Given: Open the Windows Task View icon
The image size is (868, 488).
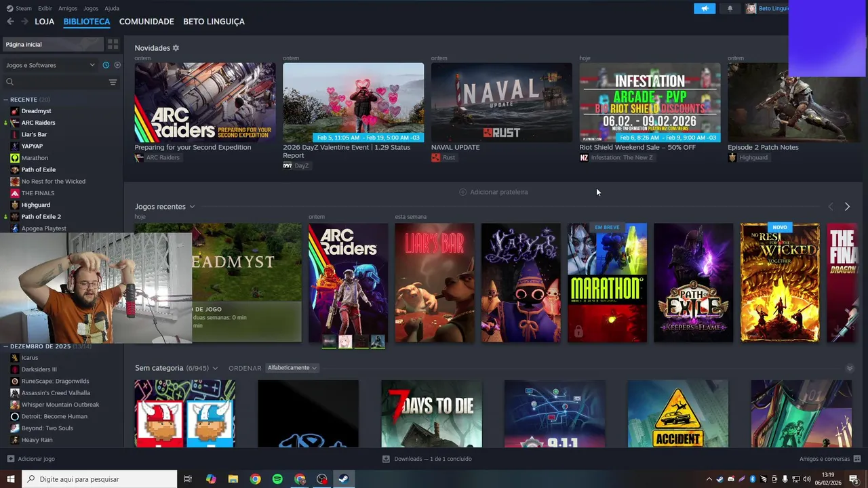Looking at the screenshot, I should [x=188, y=479].
